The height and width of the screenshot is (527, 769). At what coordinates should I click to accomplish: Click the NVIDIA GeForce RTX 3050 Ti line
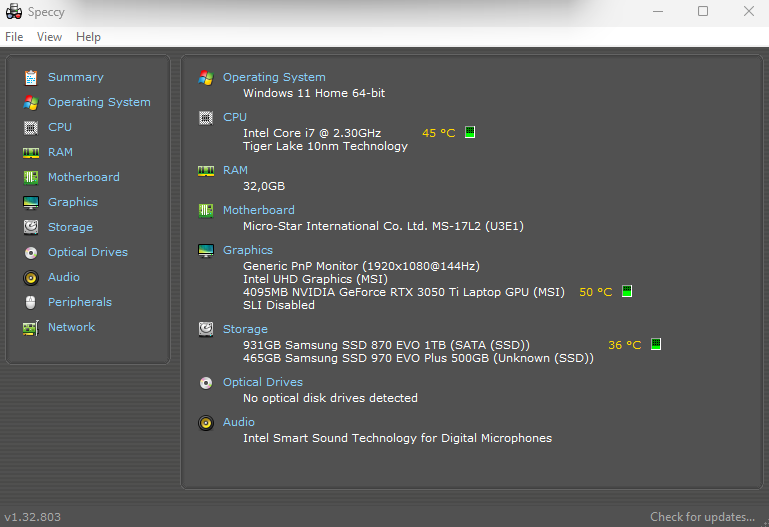[x=404, y=292]
